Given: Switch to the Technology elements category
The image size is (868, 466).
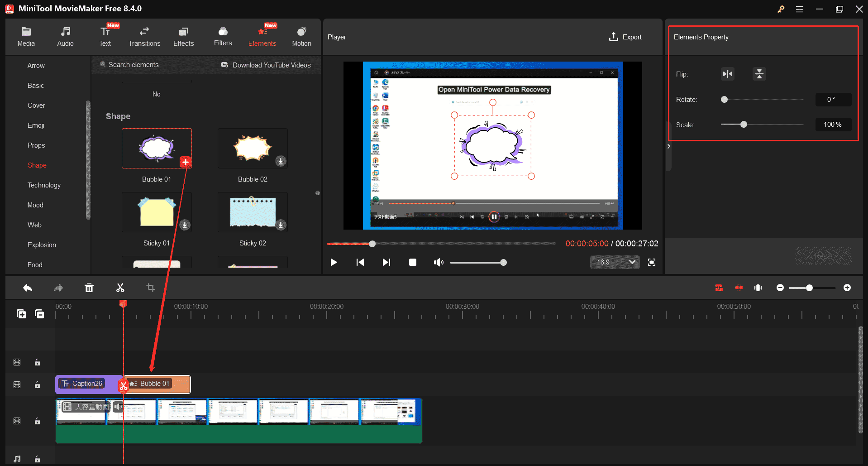Looking at the screenshot, I should pos(43,185).
